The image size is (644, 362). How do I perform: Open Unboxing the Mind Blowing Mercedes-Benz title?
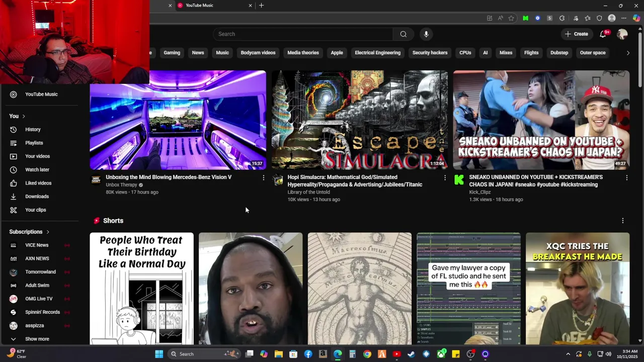[169, 177]
